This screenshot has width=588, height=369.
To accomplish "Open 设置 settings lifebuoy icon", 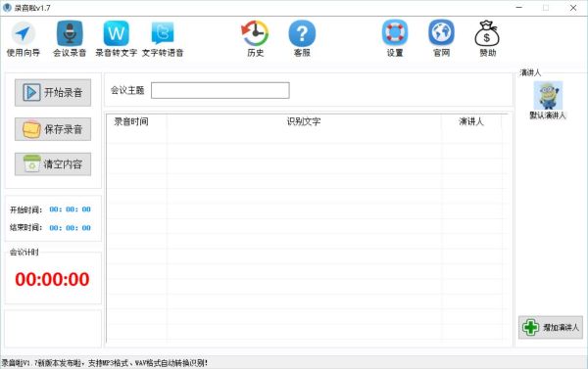I will 395,39.
